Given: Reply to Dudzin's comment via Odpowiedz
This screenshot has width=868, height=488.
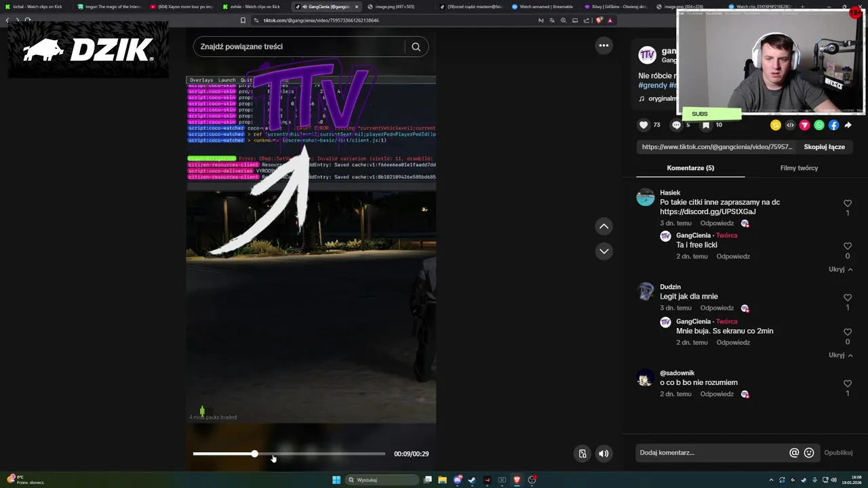Looking at the screenshot, I should point(717,308).
